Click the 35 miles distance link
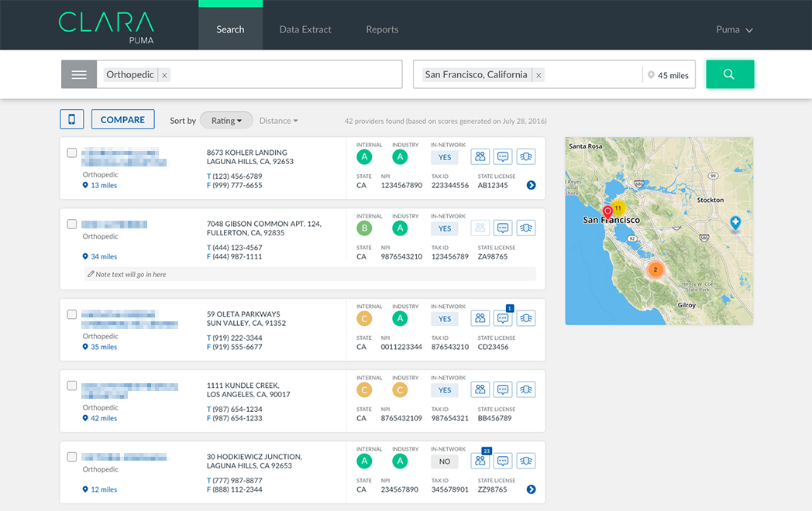812x511 pixels. 100,347
